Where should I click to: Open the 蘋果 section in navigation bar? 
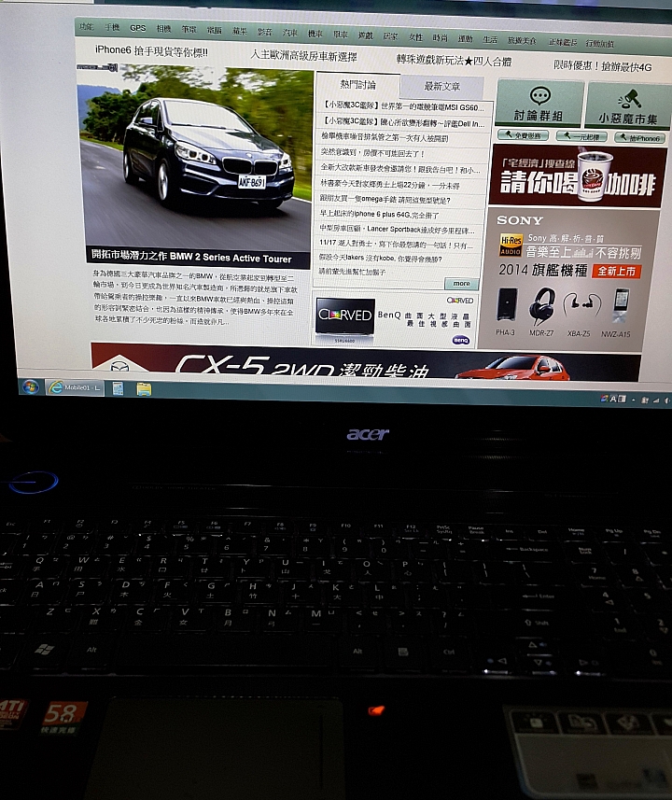pos(239,31)
